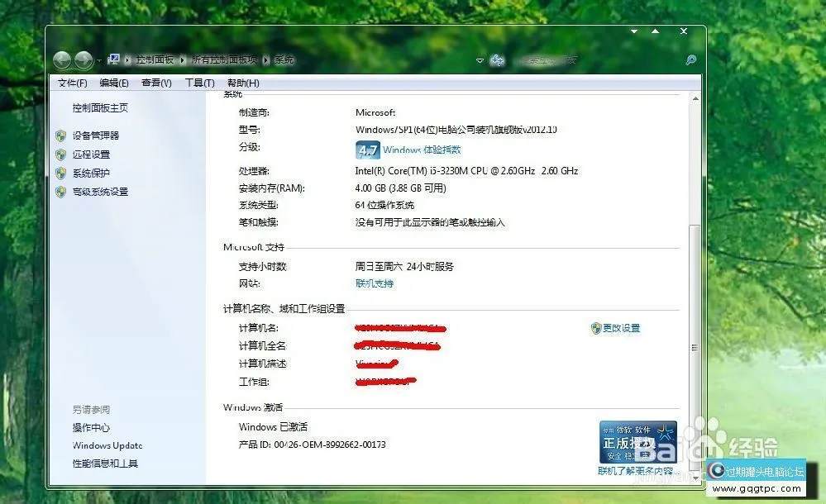Click the shield icon beside 系统保护

pos(60,174)
